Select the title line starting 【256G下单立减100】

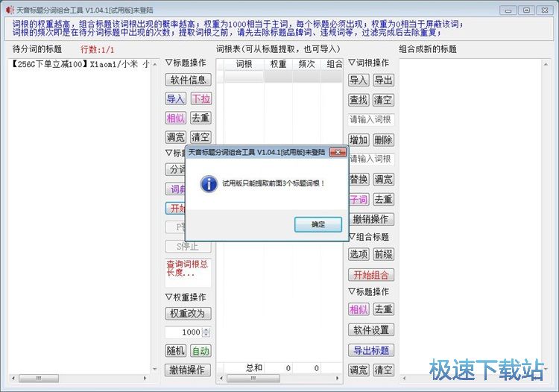pyautogui.click(x=80, y=64)
